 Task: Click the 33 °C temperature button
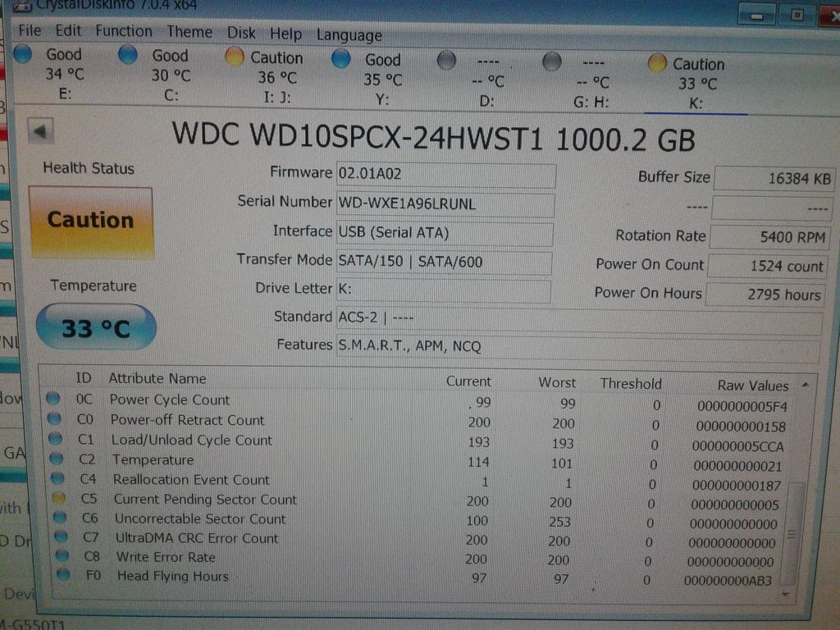click(96, 326)
